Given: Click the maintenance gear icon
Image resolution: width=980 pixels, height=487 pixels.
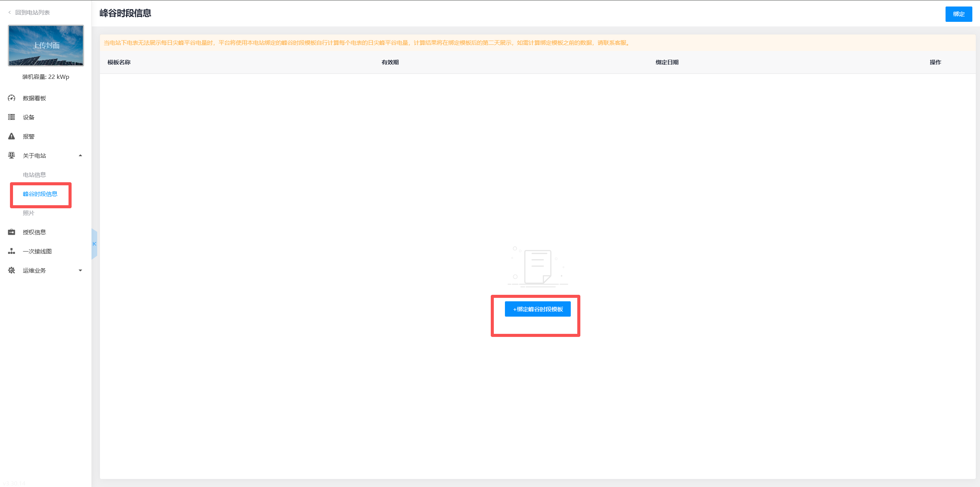Looking at the screenshot, I should [11, 270].
